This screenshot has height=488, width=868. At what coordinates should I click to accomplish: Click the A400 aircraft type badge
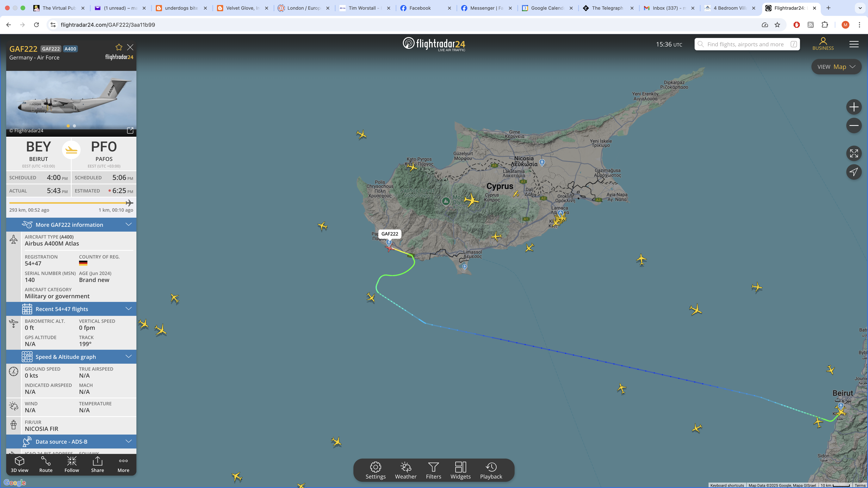click(70, 49)
